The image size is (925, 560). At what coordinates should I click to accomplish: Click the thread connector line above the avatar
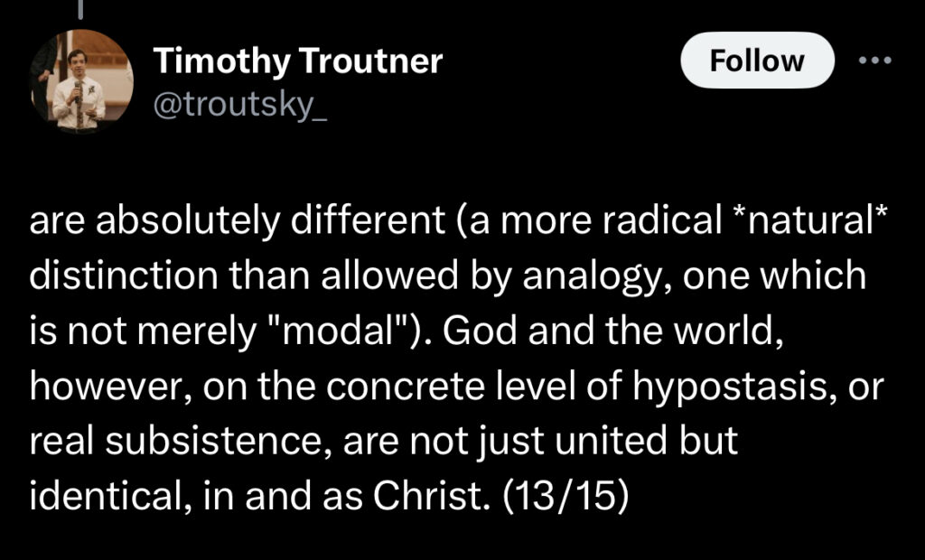click(81, 7)
